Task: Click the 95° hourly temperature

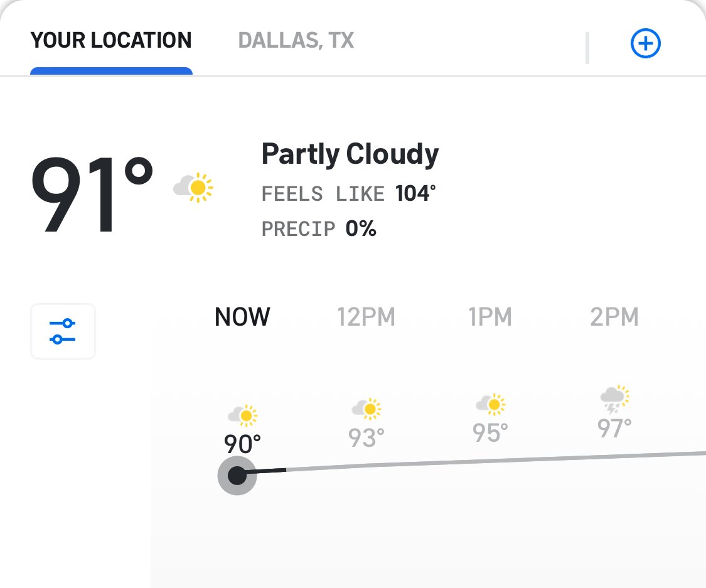Action: click(x=490, y=432)
